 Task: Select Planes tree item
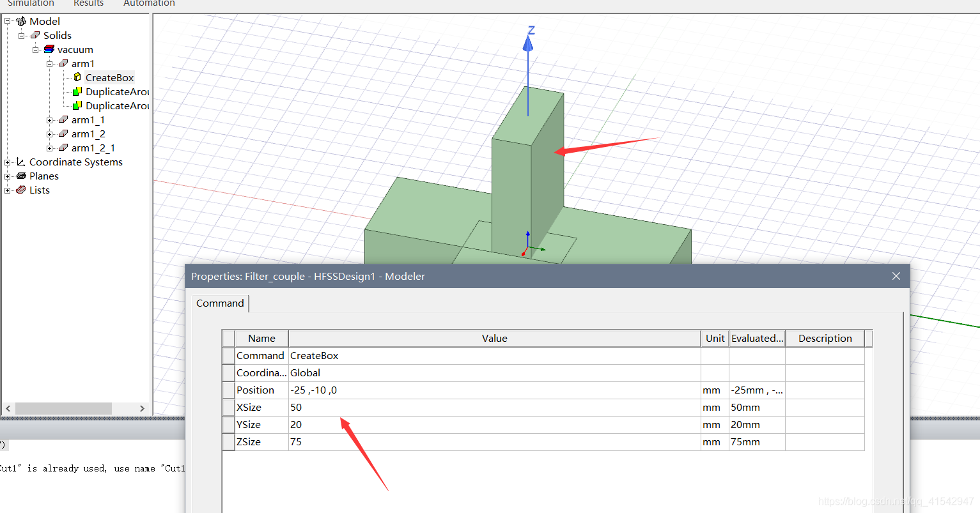pyautogui.click(x=44, y=176)
